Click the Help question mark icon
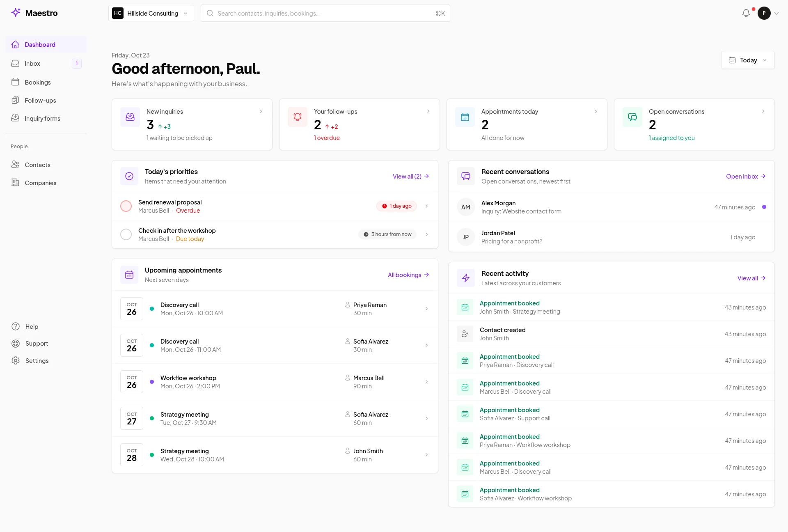 16,326
